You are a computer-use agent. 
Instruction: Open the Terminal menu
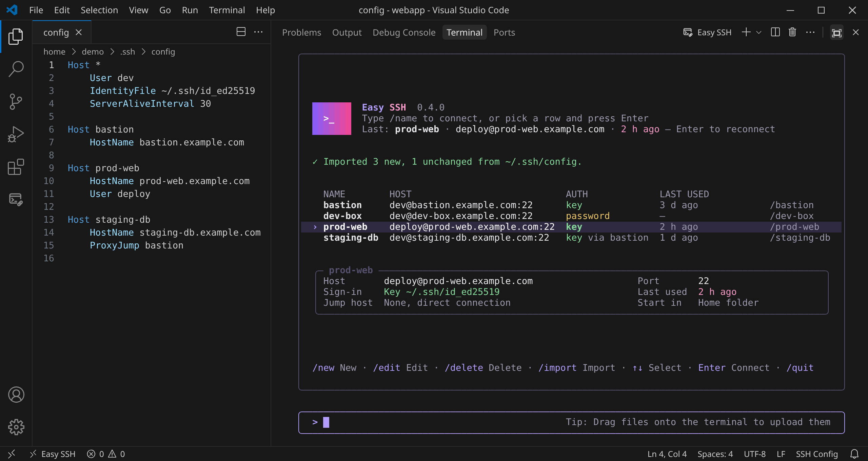tap(227, 10)
